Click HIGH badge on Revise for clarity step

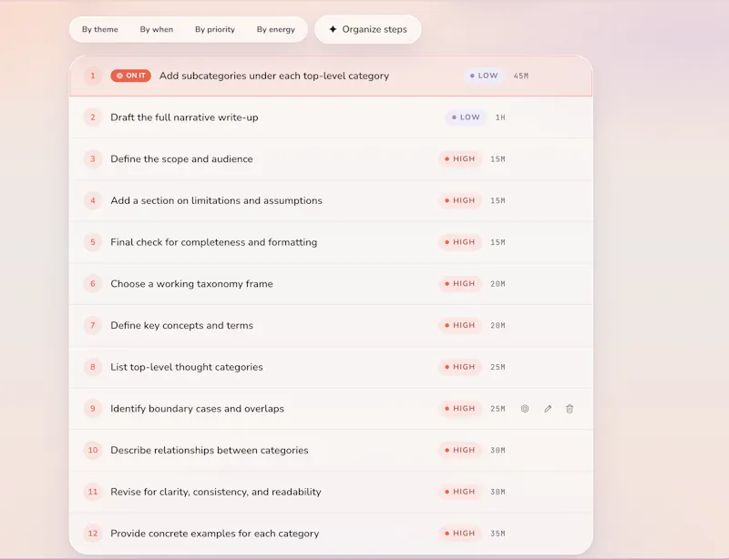coord(460,492)
